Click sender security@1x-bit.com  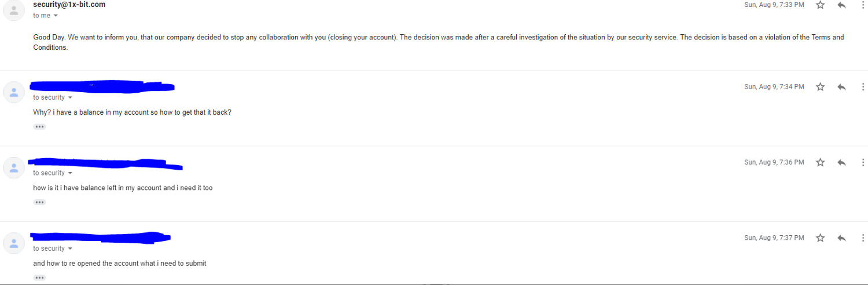click(x=69, y=5)
